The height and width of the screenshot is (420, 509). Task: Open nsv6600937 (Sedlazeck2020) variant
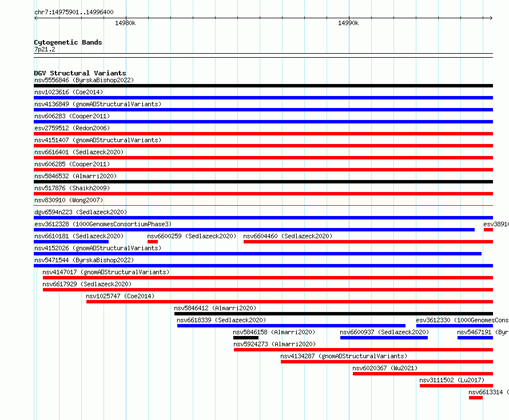pos(384,332)
